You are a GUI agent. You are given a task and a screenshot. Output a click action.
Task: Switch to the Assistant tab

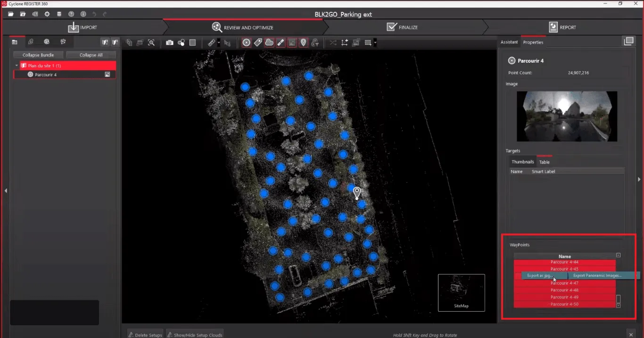point(509,42)
